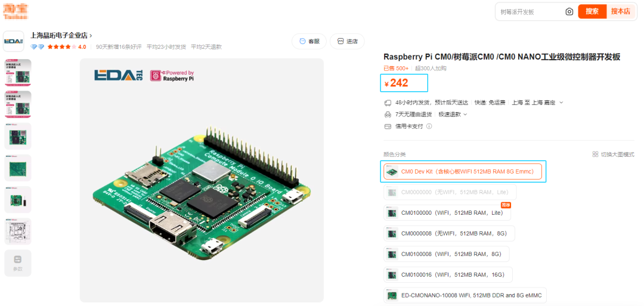
Task: Click the returns service icon
Action: [388, 114]
